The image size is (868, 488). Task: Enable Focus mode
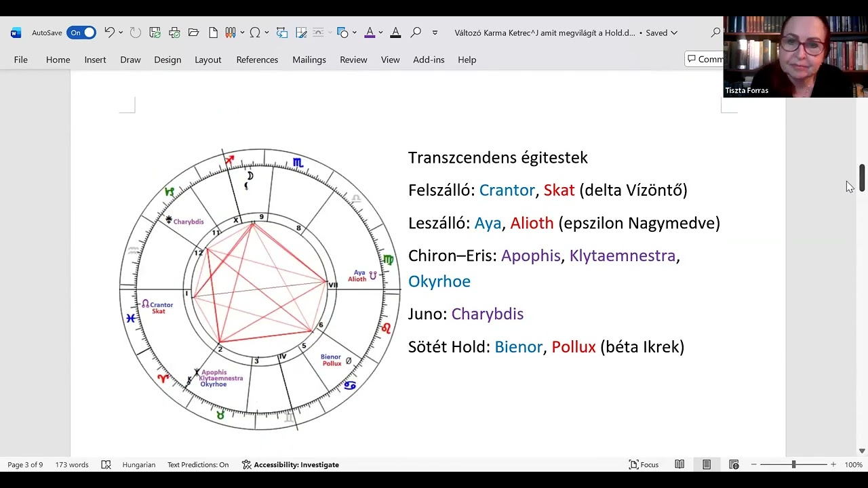coord(644,464)
